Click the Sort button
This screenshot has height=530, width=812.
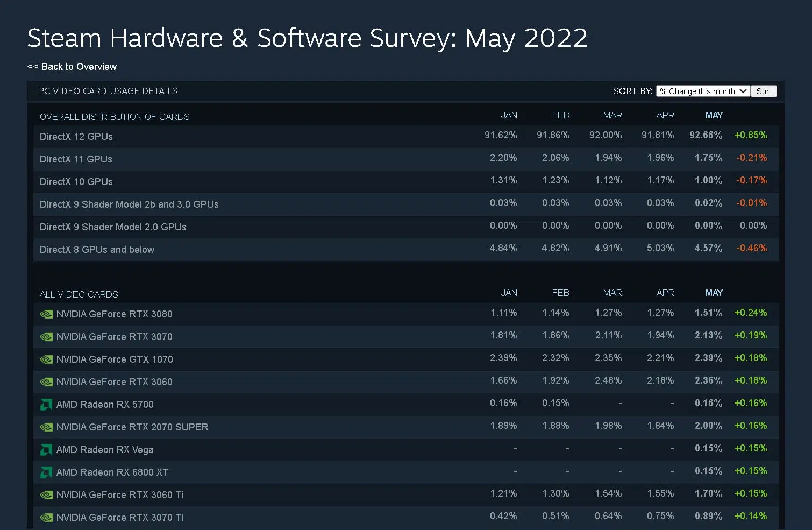click(x=764, y=91)
